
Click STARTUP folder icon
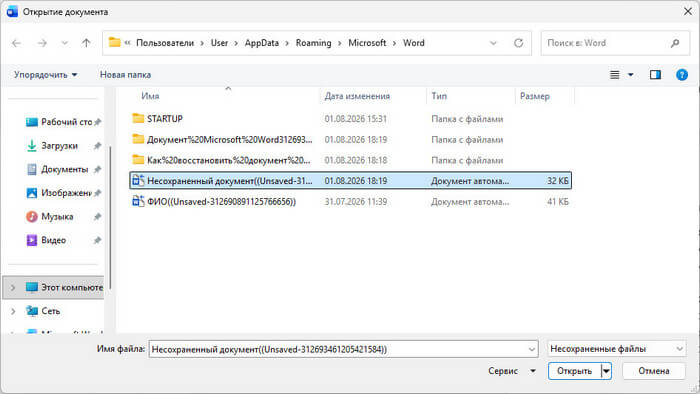click(138, 118)
